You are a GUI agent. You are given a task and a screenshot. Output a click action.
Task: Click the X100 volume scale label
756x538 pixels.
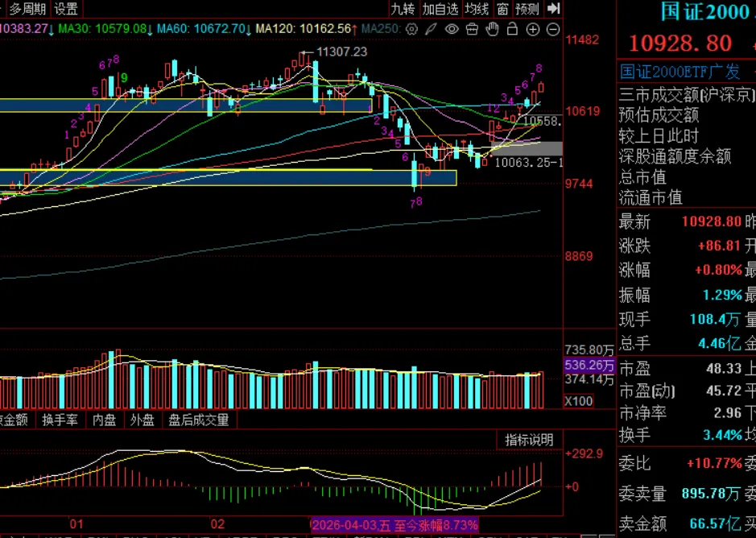tap(578, 401)
